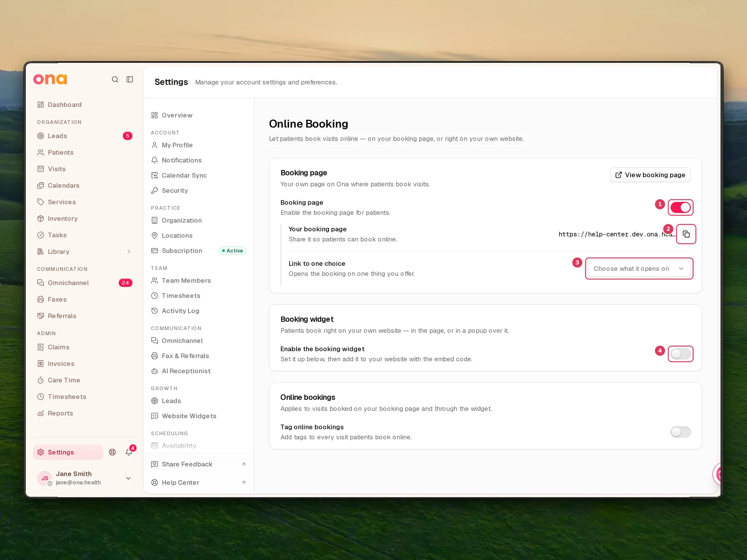747x560 pixels.
Task: Open Leads with badge 5 in Organization
Action: coord(85,136)
